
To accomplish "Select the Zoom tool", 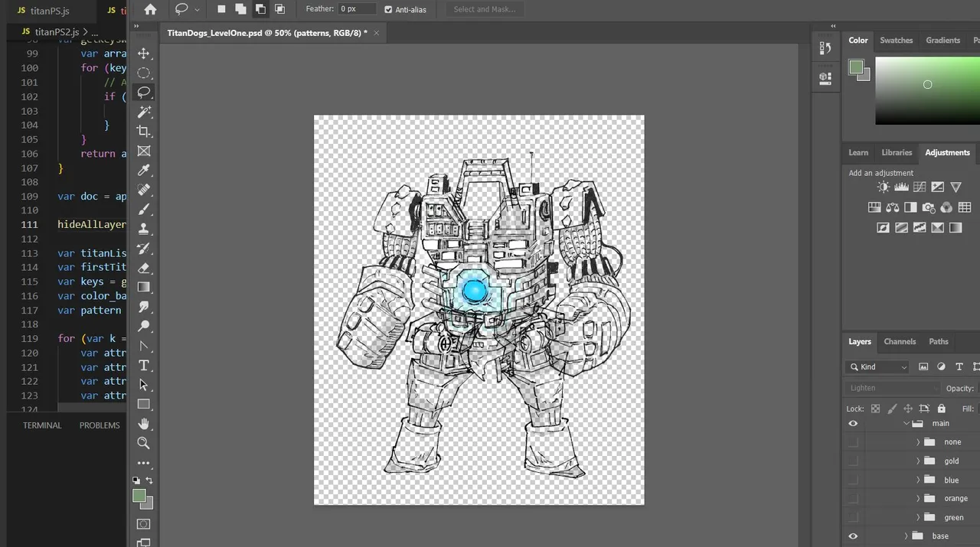I will (143, 443).
